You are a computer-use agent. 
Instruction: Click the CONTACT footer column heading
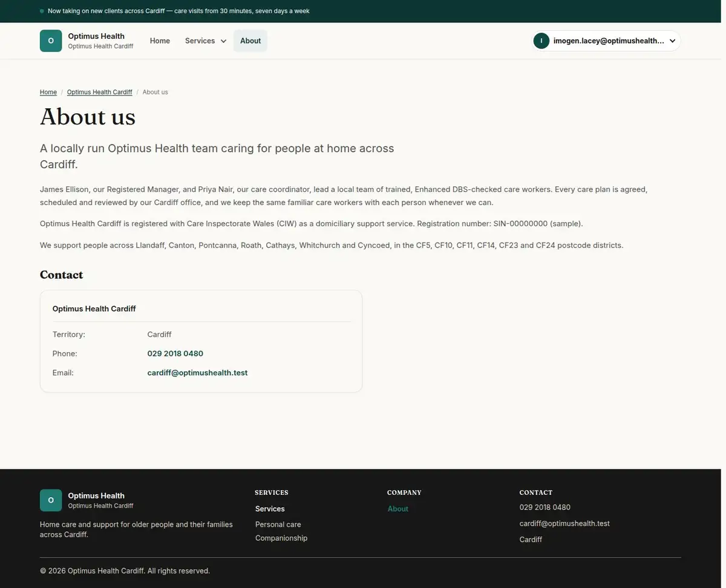tap(536, 492)
